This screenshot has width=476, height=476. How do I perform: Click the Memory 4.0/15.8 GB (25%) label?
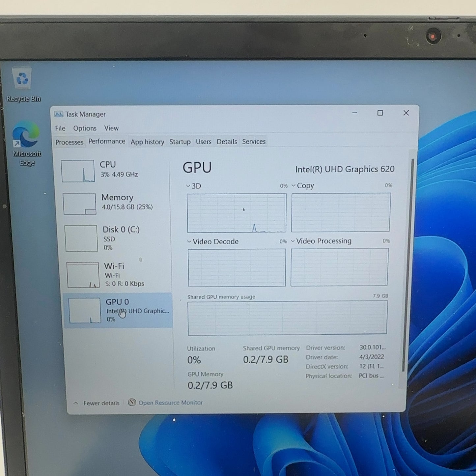[x=127, y=207]
